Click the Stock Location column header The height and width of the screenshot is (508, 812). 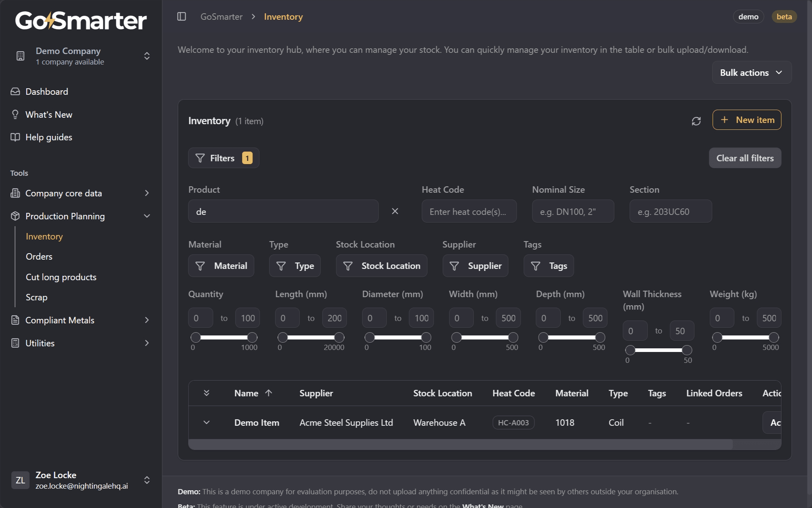[x=443, y=393]
